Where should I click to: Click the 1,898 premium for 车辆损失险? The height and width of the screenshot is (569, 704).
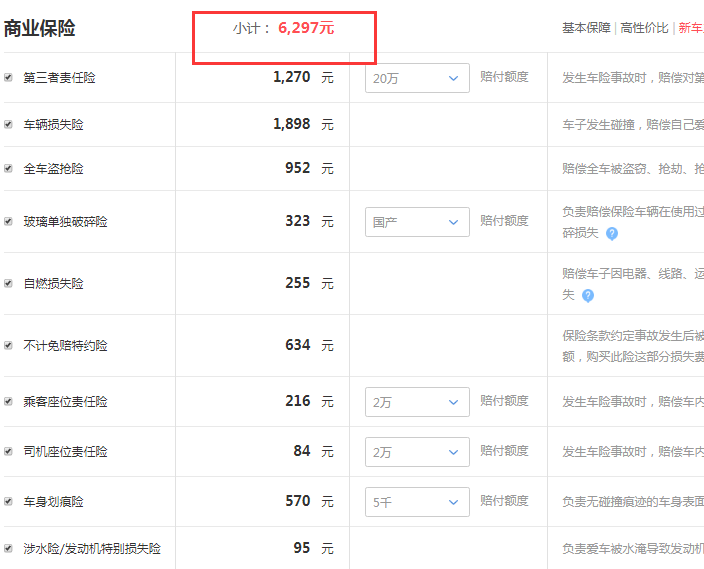pos(291,124)
